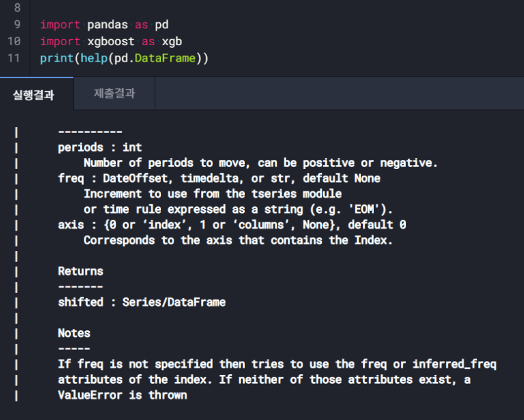
Task: Click the 'periods : int' output line
Action: pos(100,147)
